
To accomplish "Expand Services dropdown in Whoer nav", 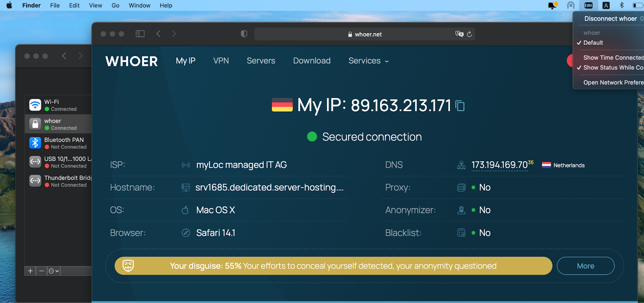I will (369, 61).
